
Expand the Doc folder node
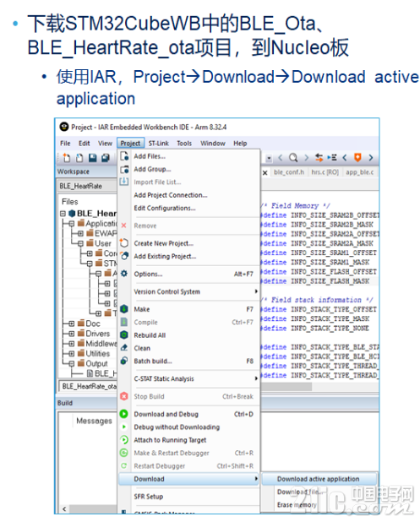[72, 324]
